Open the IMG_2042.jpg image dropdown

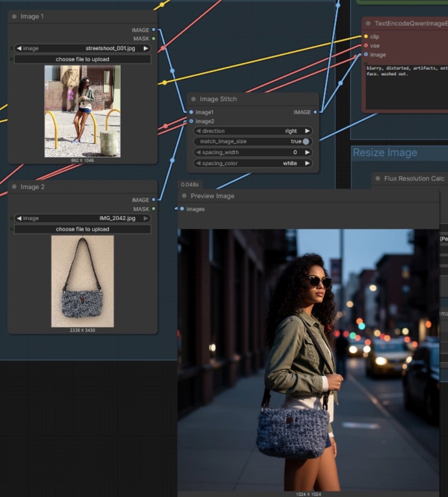click(x=82, y=218)
